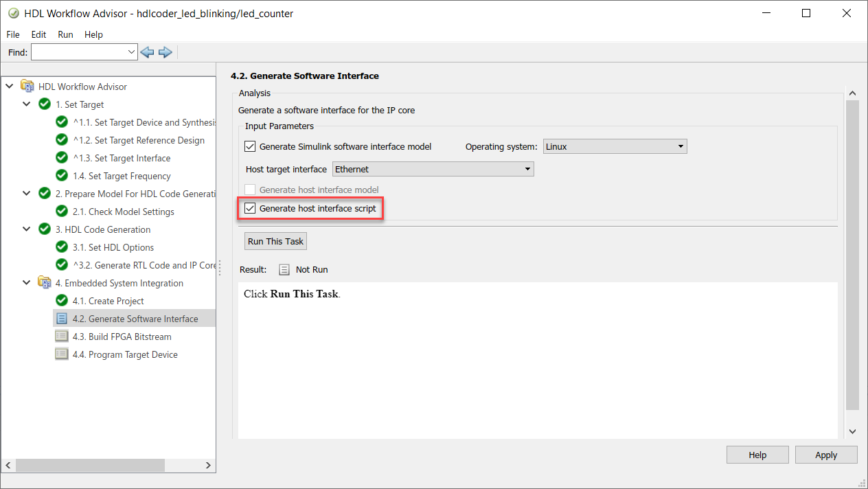Click the find previous left arrow icon
This screenshot has height=489, width=868.
(147, 52)
